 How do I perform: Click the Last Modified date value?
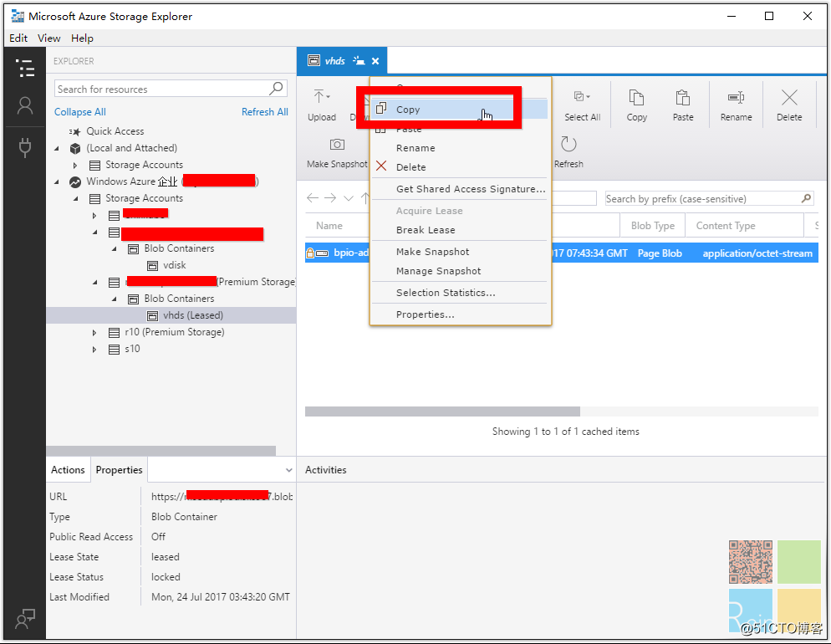pyautogui.click(x=221, y=597)
